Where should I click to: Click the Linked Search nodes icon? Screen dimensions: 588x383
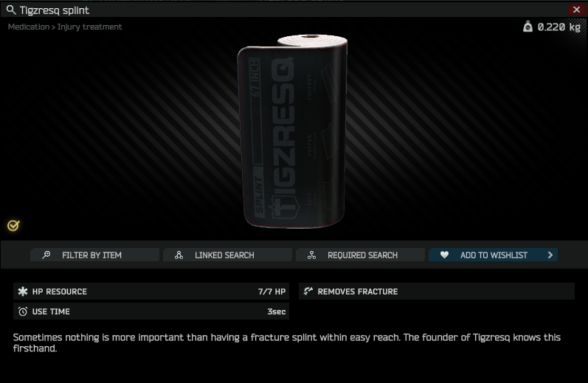(x=179, y=255)
